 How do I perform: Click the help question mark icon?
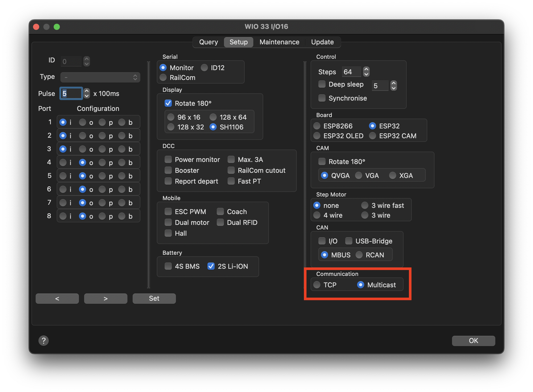click(x=44, y=340)
